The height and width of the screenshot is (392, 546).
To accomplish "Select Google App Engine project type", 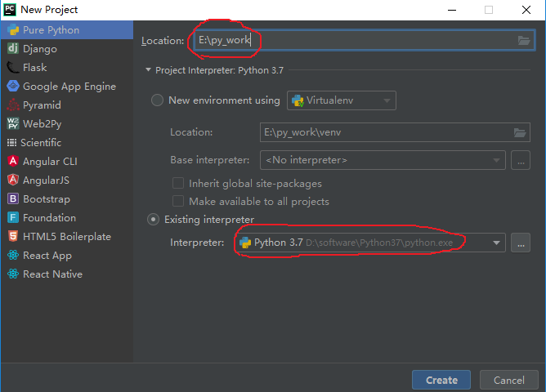I will coord(67,87).
